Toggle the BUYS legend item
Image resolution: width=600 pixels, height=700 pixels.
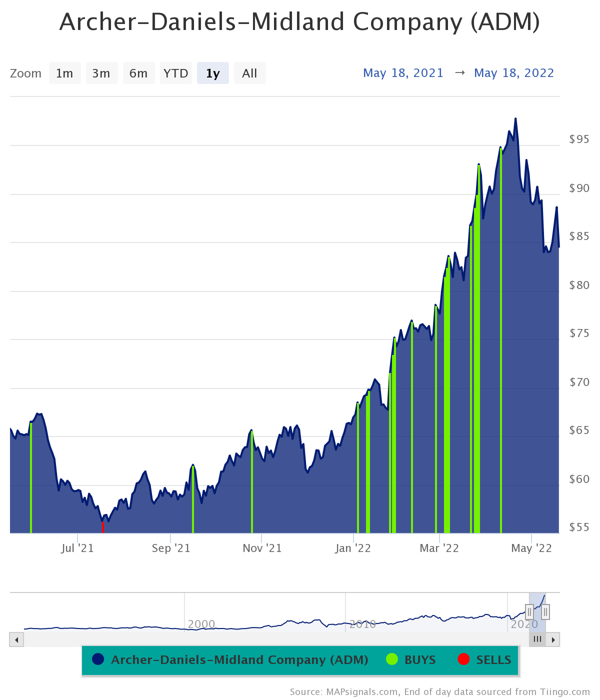[x=411, y=660]
